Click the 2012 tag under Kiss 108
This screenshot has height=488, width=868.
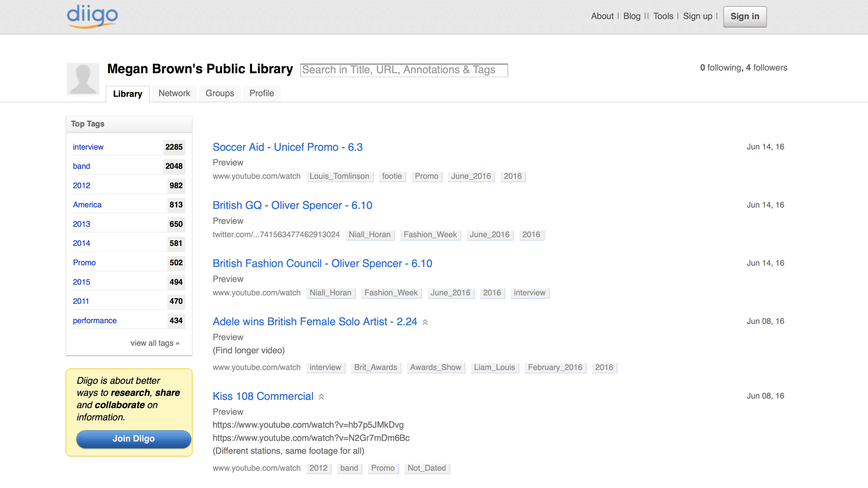[319, 468]
